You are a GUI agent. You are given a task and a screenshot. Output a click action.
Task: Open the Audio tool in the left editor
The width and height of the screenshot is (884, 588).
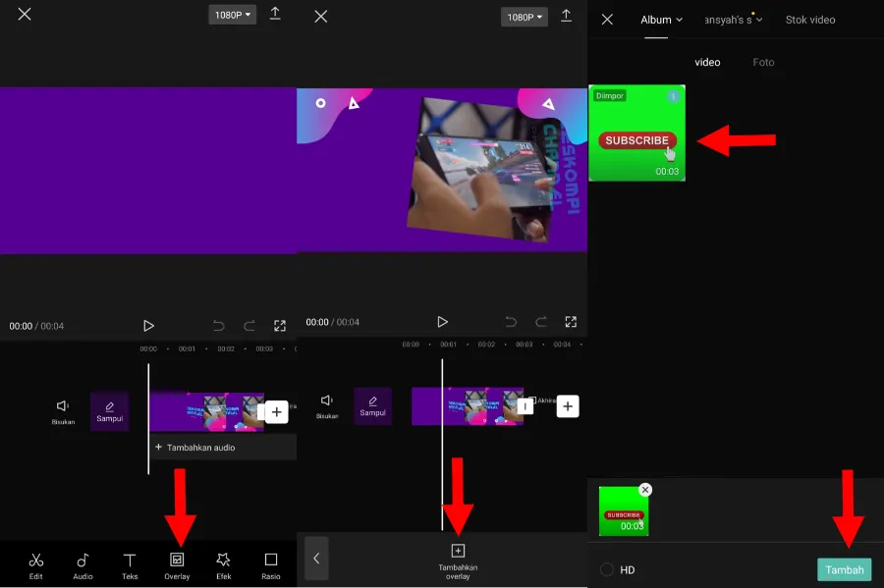point(83,565)
